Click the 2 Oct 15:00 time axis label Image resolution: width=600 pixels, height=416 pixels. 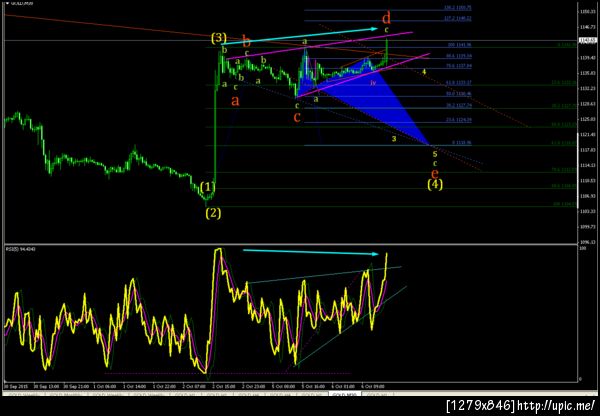click(223, 386)
